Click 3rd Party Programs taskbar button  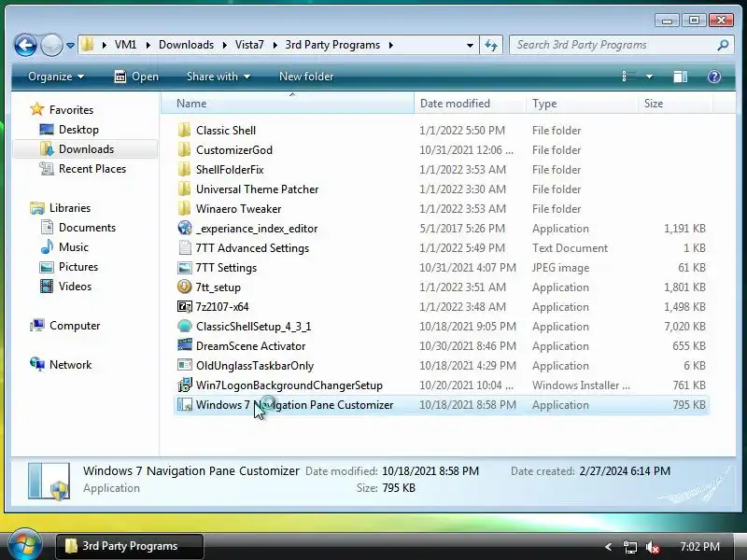click(x=130, y=546)
